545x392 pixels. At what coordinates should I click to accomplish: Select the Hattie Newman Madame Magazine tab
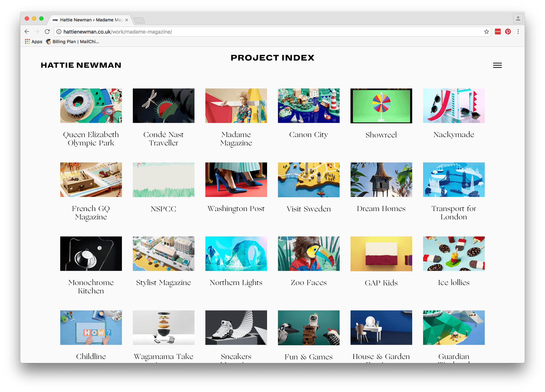pyautogui.click(x=90, y=20)
